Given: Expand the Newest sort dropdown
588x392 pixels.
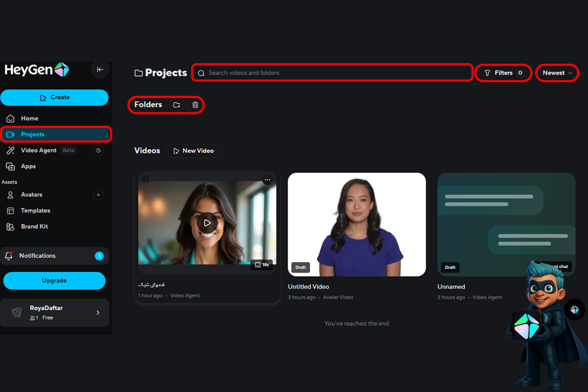Looking at the screenshot, I should [x=557, y=73].
